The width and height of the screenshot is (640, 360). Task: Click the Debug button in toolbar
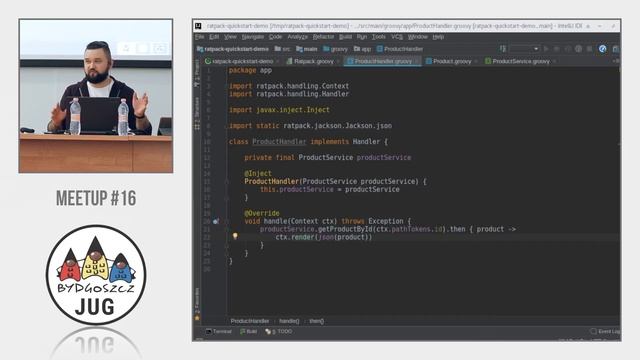coord(556,49)
